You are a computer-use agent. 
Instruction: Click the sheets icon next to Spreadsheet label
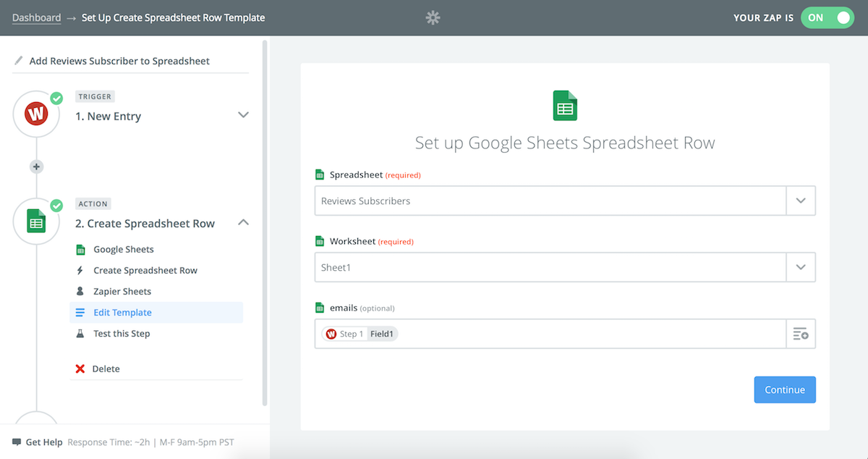pyautogui.click(x=320, y=174)
